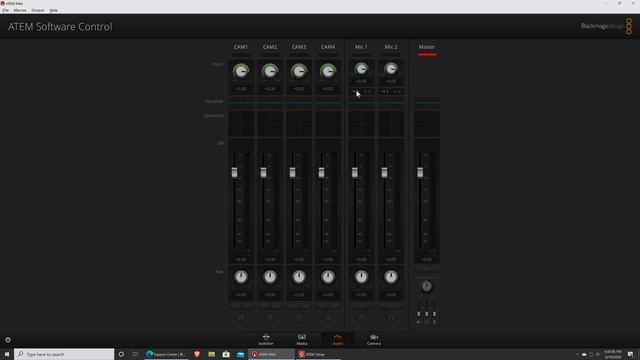Click the CAM3 pan value field
The width and height of the screenshot is (640, 360).
[299, 294]
